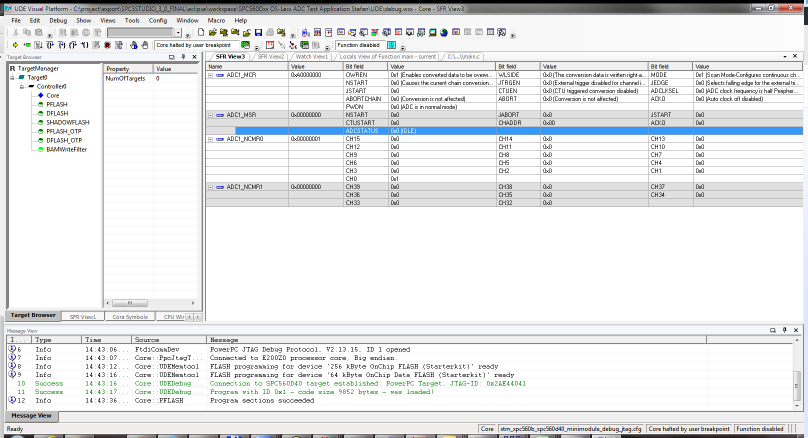Select PFLASH in the target tree

point(57,104)
